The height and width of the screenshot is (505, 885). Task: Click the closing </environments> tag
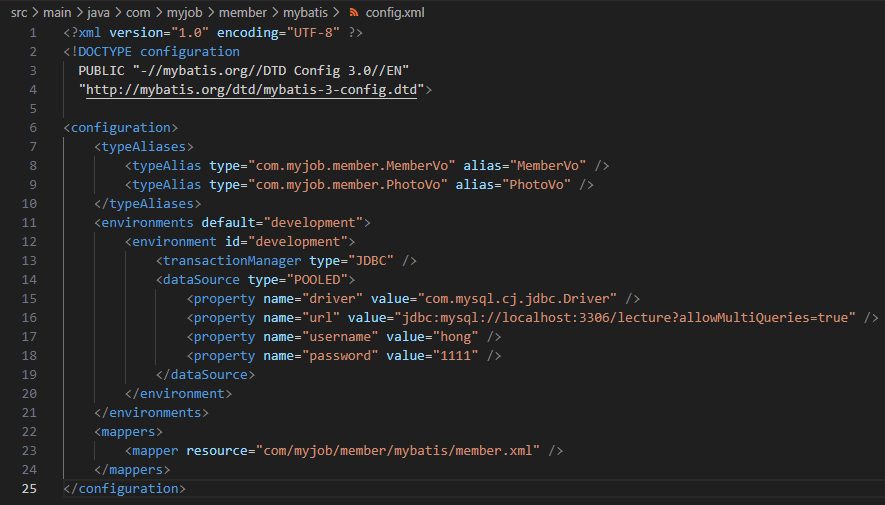coord(151,412)
